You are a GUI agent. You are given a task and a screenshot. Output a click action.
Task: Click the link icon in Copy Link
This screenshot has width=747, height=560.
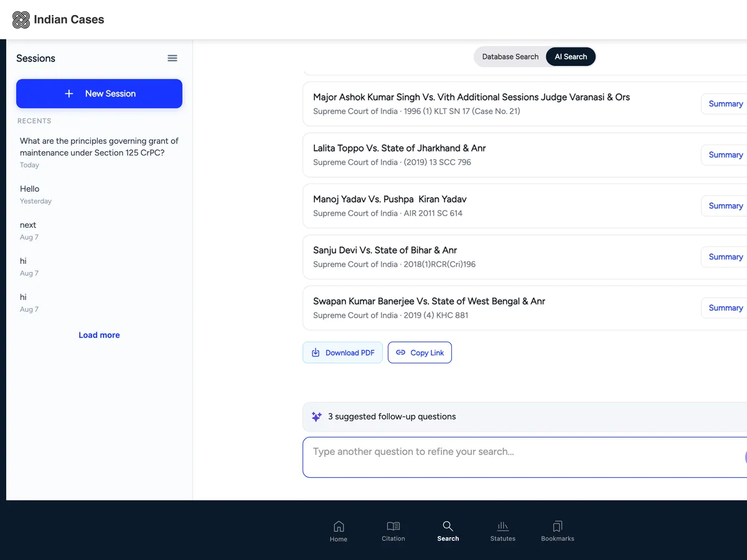[401, 352]
